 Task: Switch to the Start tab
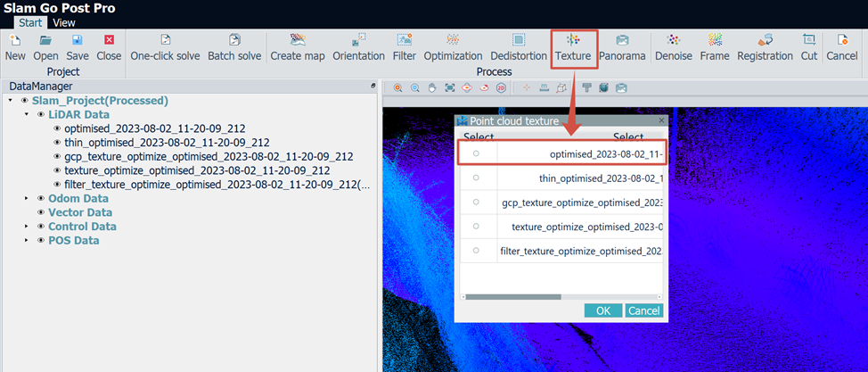[31, 22]
